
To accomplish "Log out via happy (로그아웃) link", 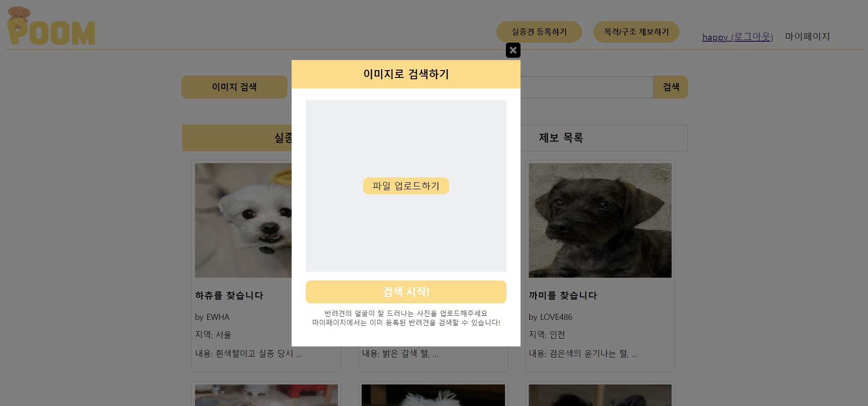I will 738,37.
